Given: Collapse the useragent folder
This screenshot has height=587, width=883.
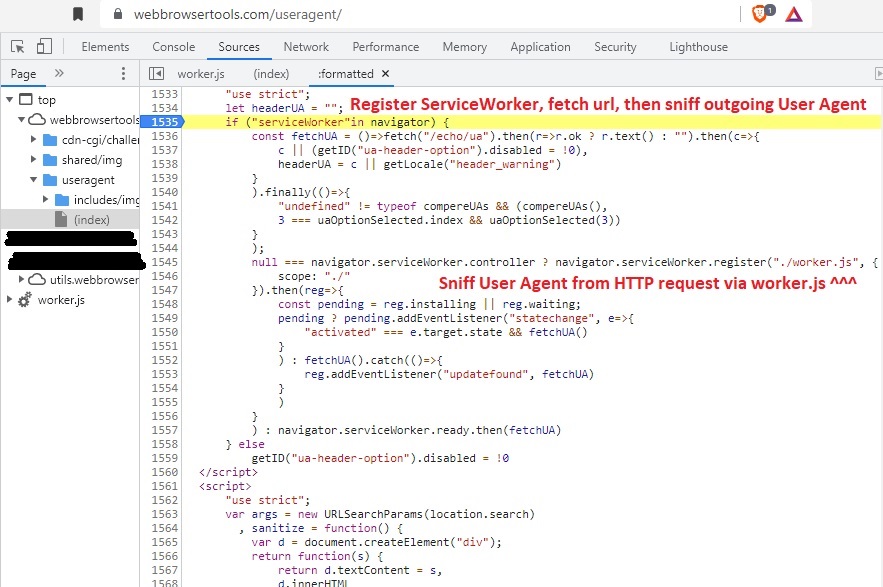Looking at the screenshot, I should [33, 179].
